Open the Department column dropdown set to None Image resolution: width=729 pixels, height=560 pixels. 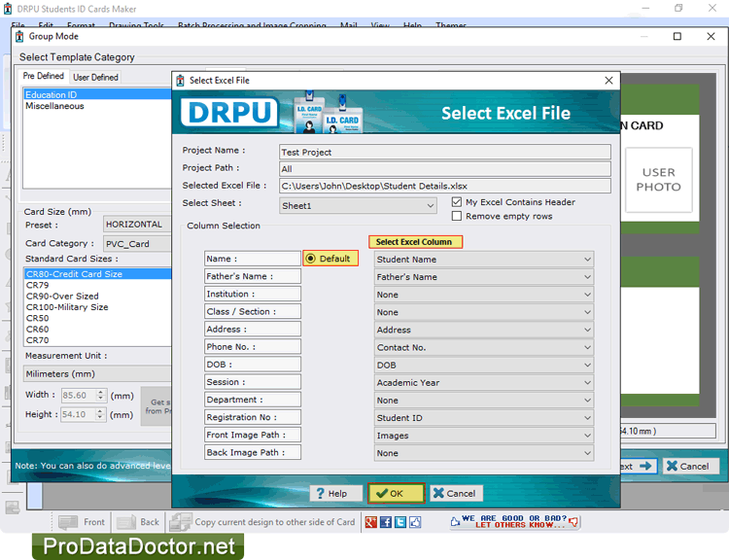tap(484, 400)
